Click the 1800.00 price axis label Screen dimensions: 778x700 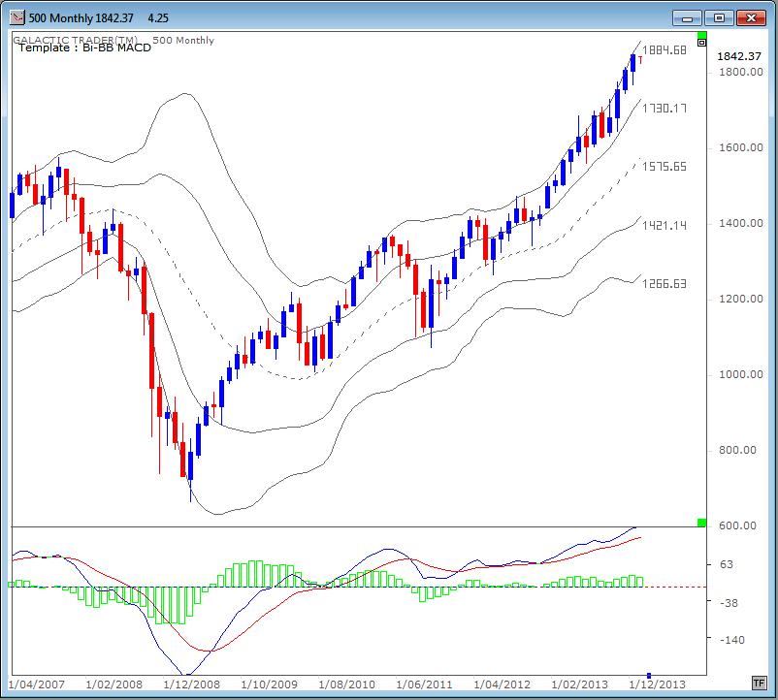pos(741,73)
